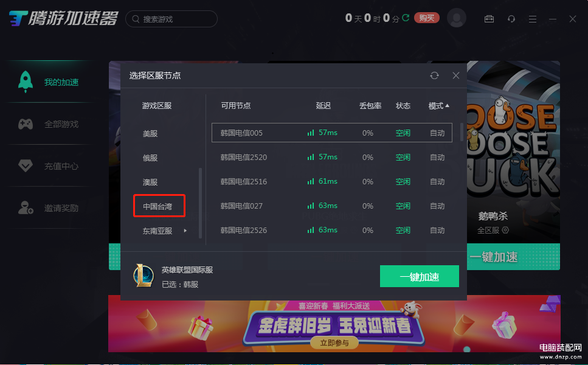Image resolution: width=588 pixels, height=365 pixels.
Task: Click the red 购买 button
Action: point(427,18)
